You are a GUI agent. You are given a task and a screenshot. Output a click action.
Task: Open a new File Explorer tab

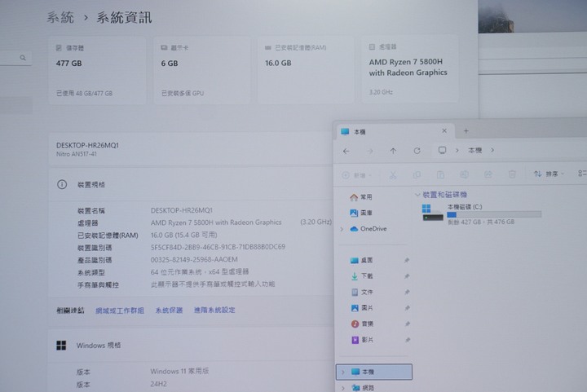click(x=466, y=131)
